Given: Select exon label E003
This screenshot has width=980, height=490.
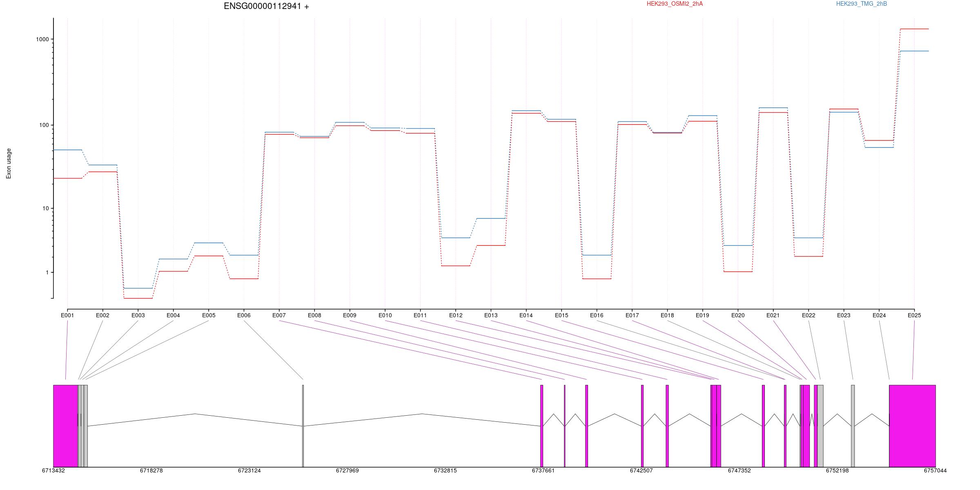Looking at the screenshot, I should coord(138,315).
